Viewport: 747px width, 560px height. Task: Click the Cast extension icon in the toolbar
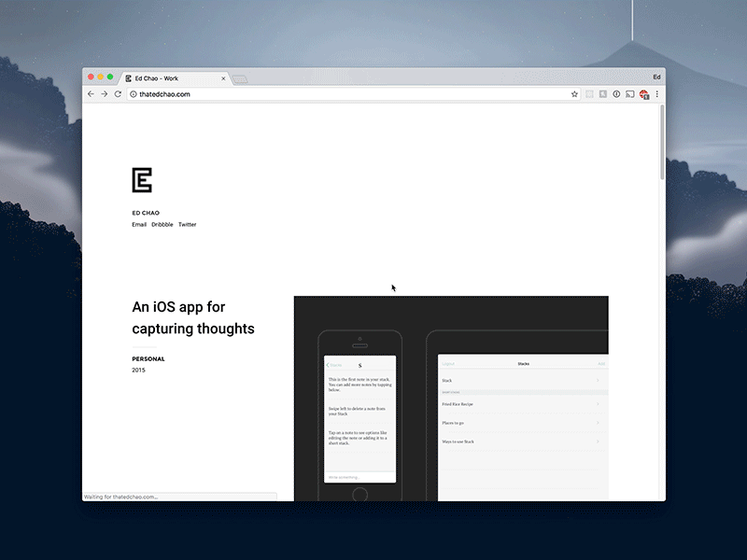pyautogui.click(x=630, y=93)
